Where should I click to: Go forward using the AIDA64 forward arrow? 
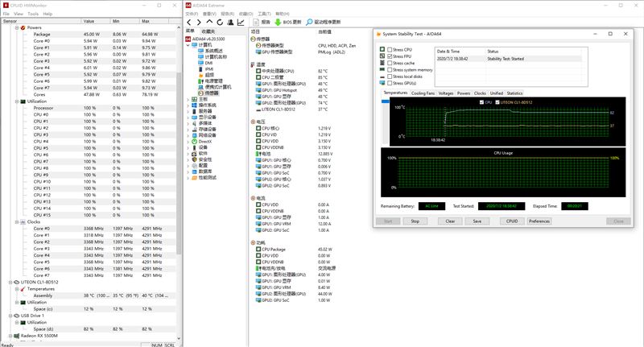click(199, 23)
